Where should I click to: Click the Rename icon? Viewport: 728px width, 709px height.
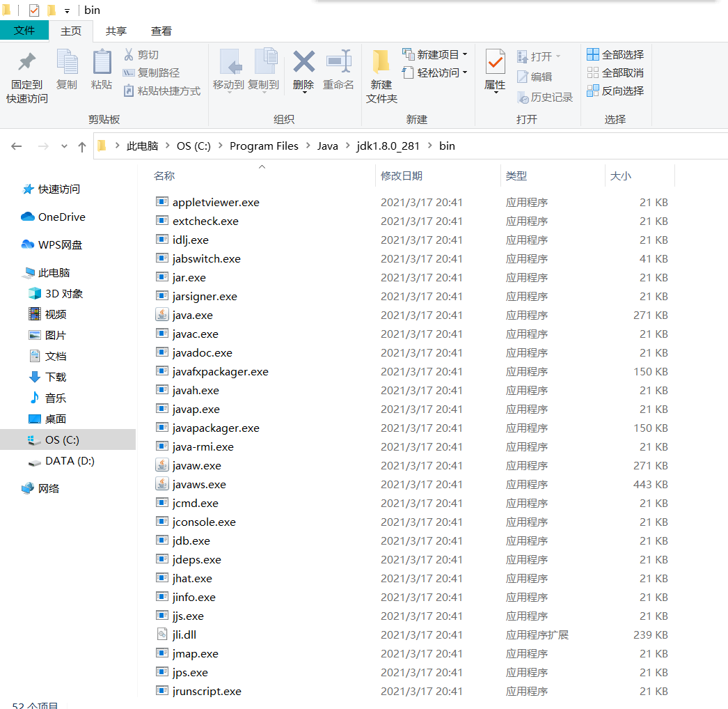(339, 61)
